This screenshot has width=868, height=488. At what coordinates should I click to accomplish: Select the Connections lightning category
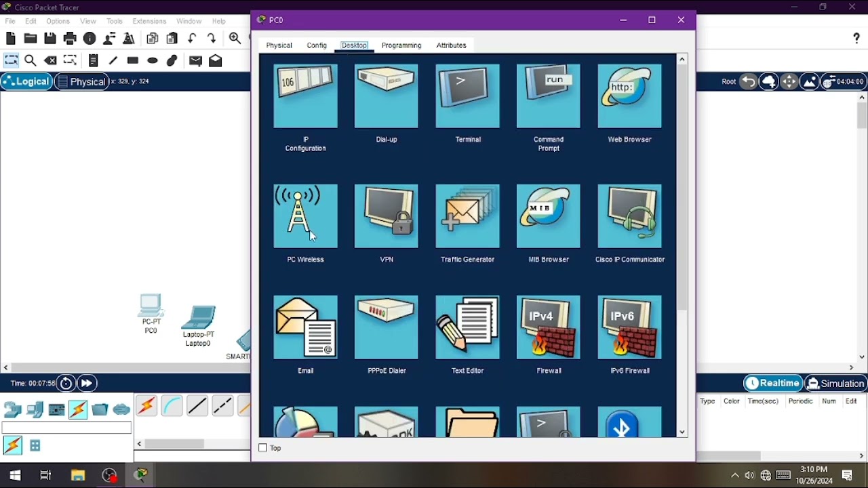pyautogui.click(x=78, y=409)
